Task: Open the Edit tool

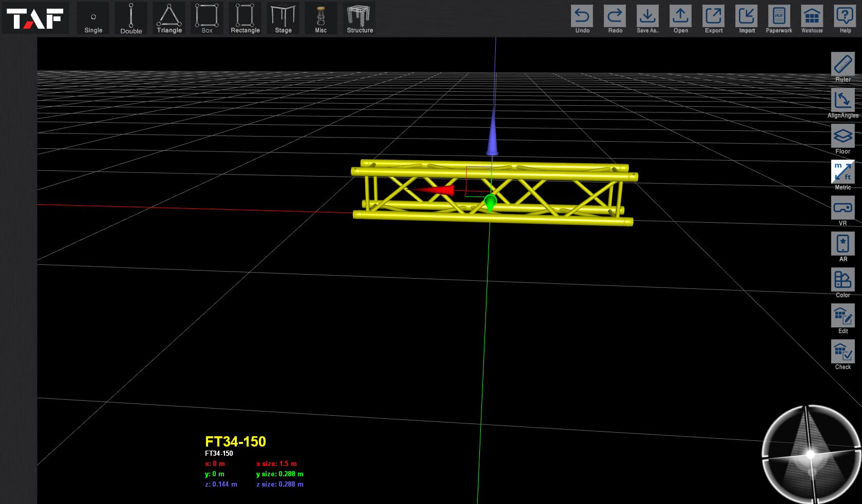Action: (843, 319)
